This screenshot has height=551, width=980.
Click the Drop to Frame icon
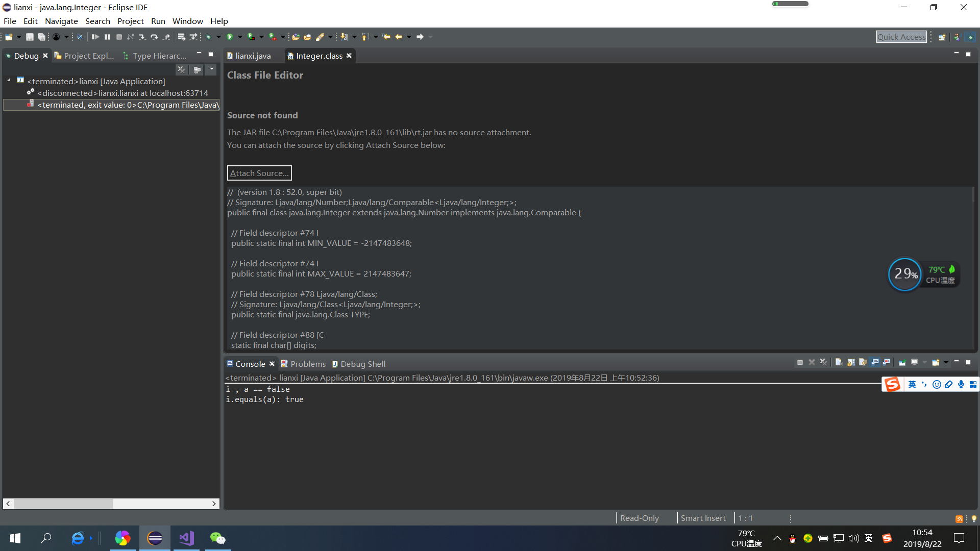click(181, 37)
